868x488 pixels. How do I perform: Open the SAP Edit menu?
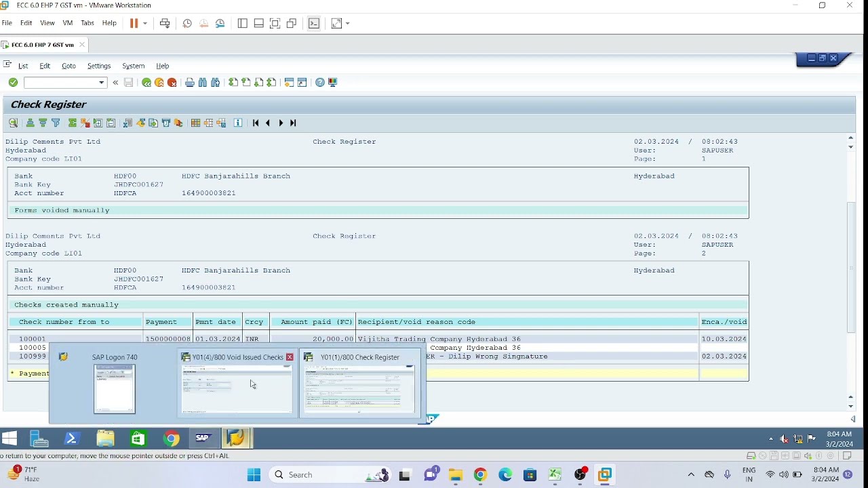point(45,66)
